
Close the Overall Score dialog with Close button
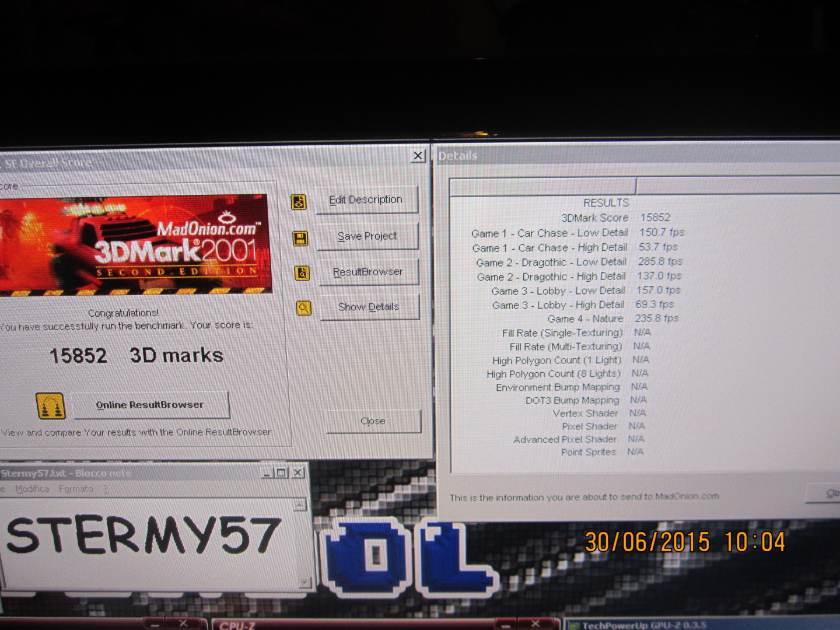(373, 421)
